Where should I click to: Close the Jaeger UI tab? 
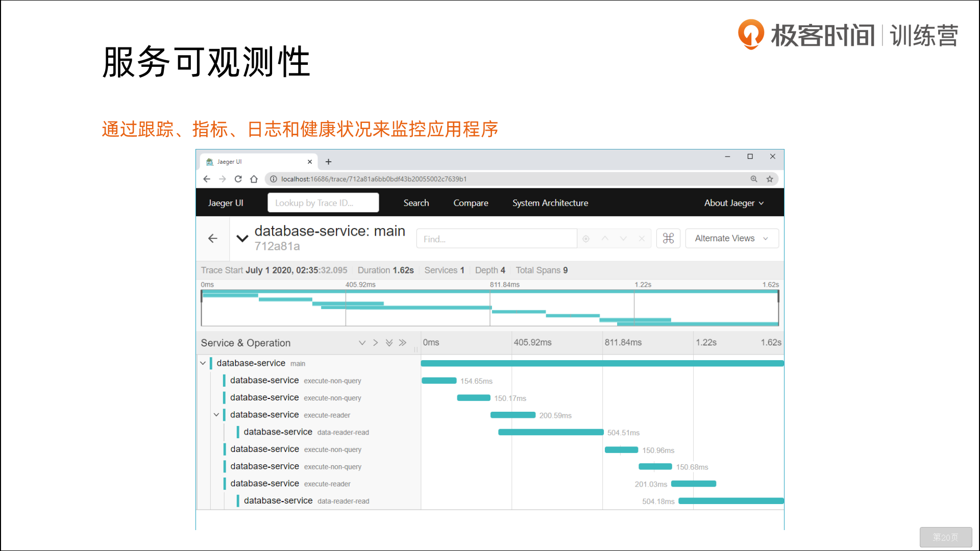[x=310, y=162]
